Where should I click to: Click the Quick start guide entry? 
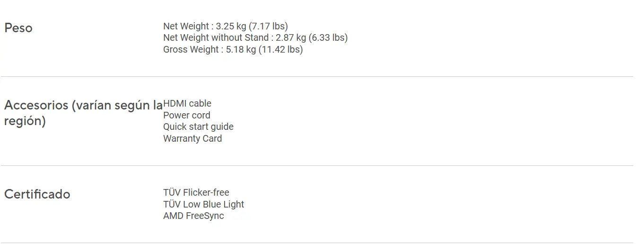[198, 127]
